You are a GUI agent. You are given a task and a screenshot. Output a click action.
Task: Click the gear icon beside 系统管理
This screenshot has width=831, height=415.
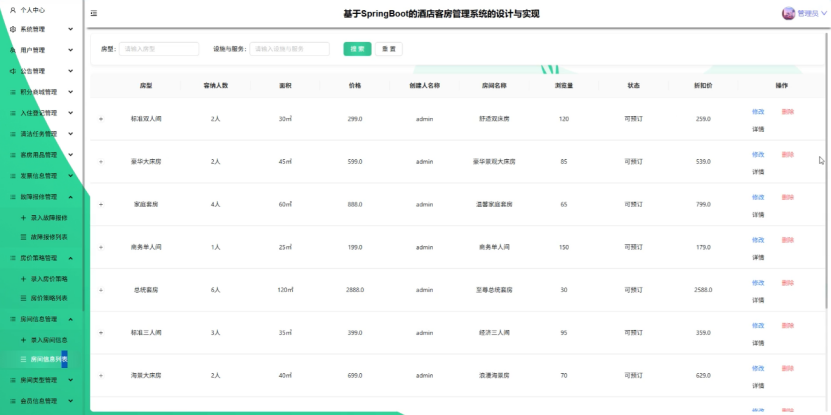click(x=13, y=29)
